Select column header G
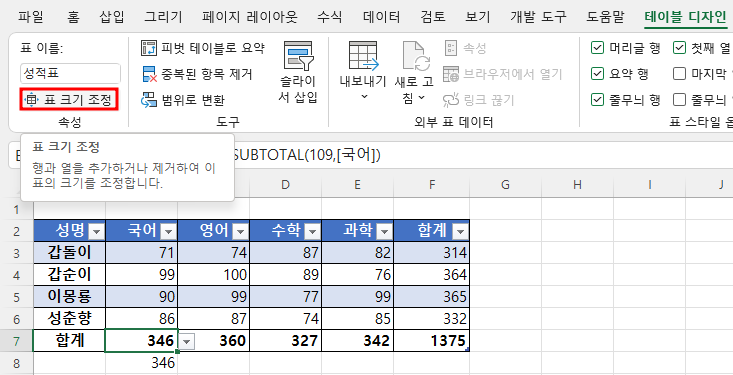 505,185
